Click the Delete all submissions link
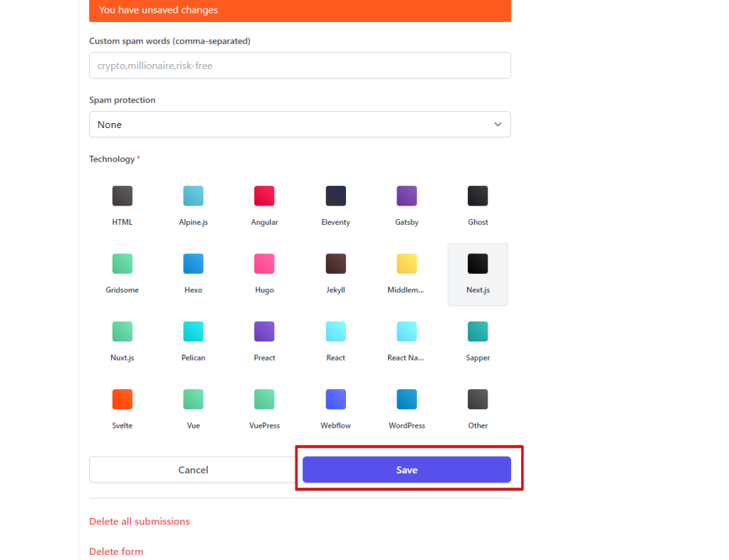This screenshot has width=729, height=560. pos(140,522)
